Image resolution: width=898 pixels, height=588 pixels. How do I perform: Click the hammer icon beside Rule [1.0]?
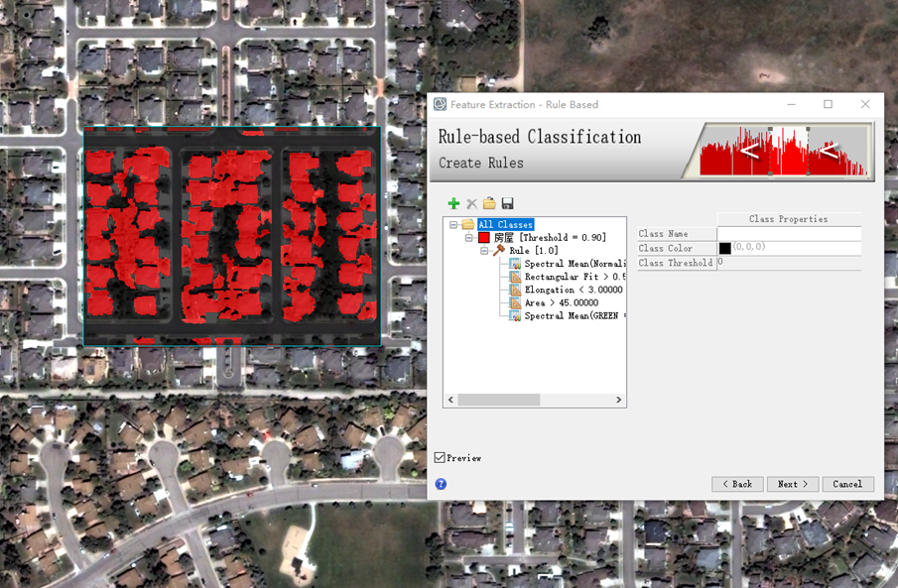point(499,250)
